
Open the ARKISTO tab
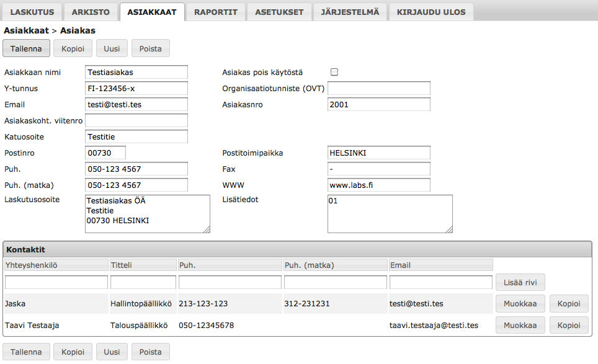[x=91, y=12]
